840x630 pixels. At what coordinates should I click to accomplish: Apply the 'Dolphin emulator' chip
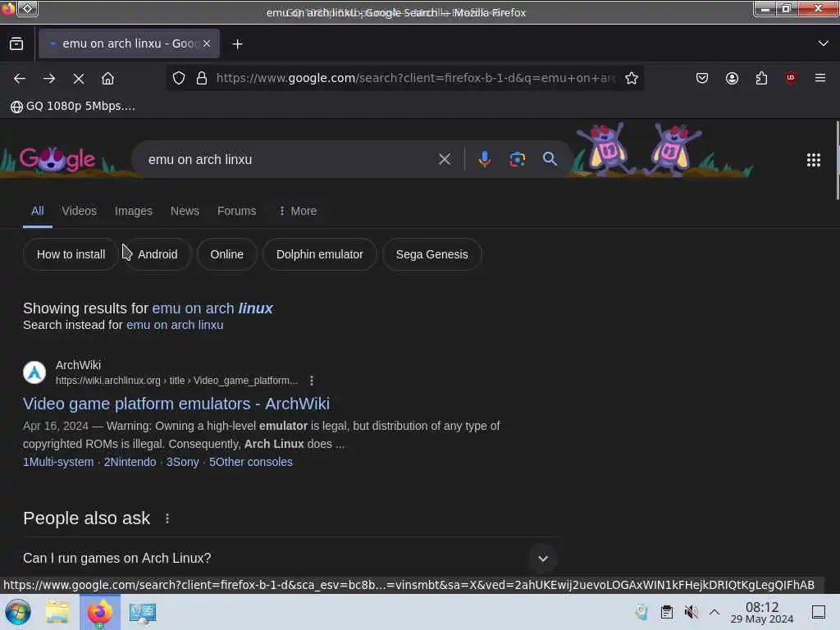pos(319,254)
